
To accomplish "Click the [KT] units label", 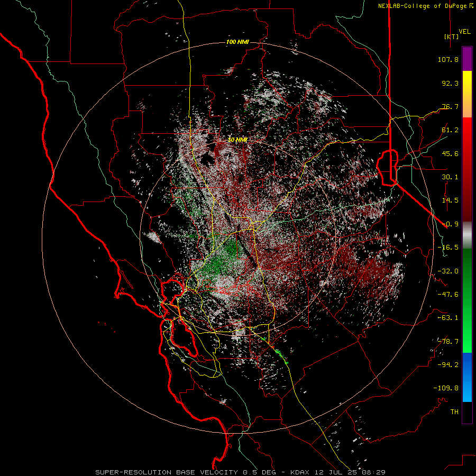I will pyautogui.click(x=452, y=36).
